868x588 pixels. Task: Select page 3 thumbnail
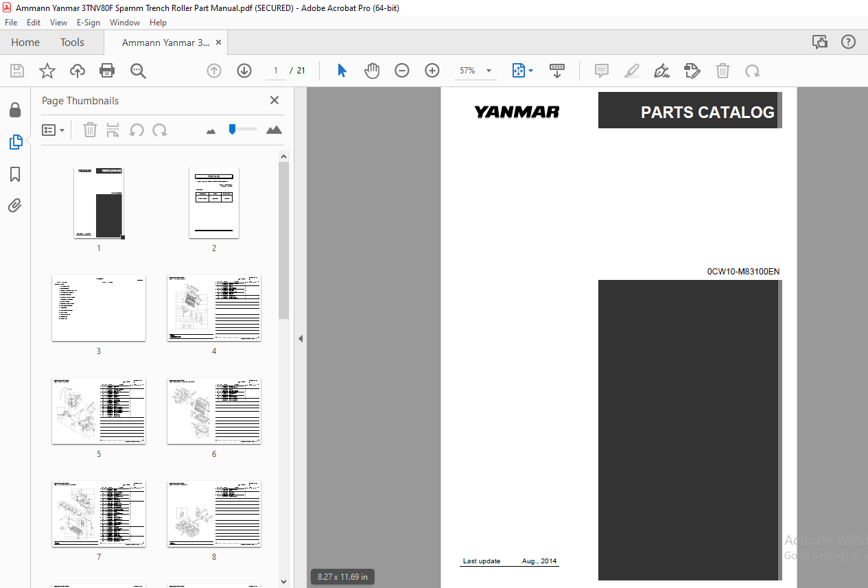99,308
